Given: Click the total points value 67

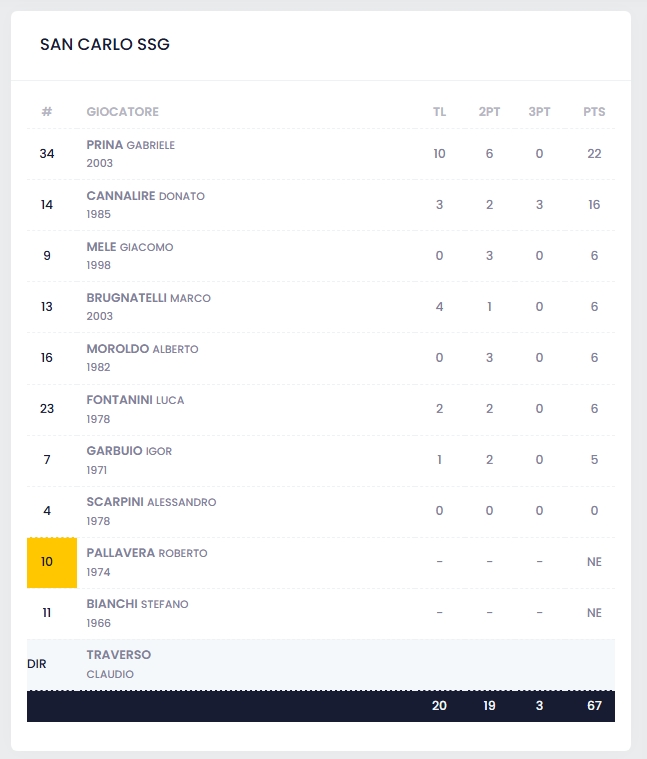Looking at the screenshot, I should (594, 706).
